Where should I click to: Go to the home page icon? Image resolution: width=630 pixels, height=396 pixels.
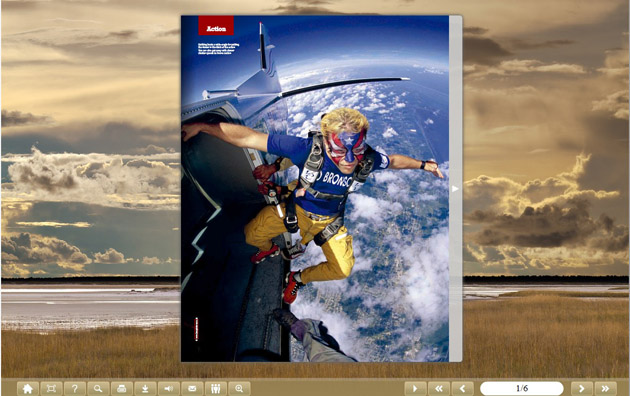tap(28, 388)
